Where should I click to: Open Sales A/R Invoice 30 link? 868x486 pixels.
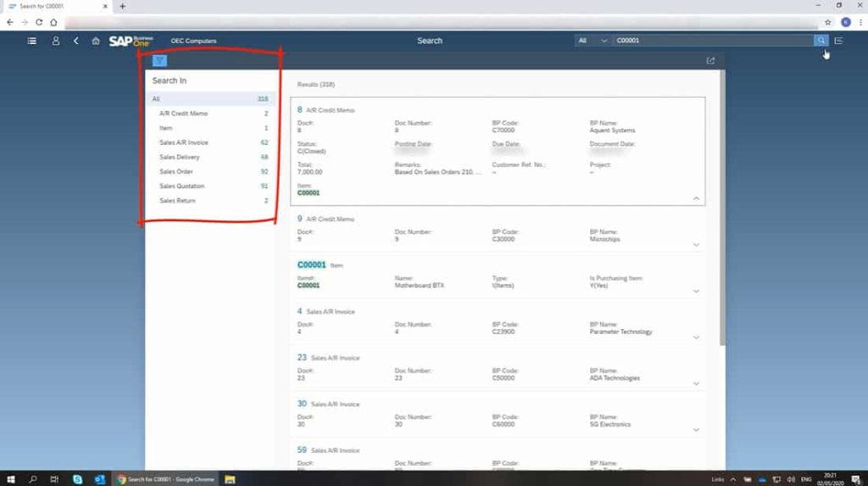pyautogui.click(x=302, y=404)
